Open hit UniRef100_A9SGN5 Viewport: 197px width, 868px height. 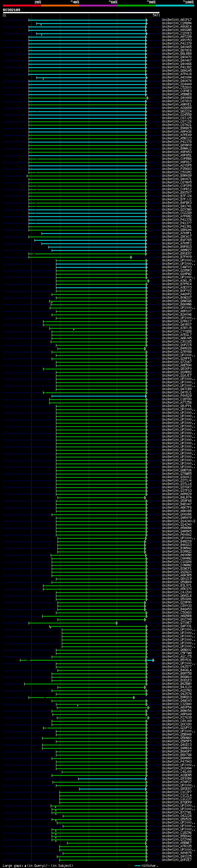coord(177,30)
